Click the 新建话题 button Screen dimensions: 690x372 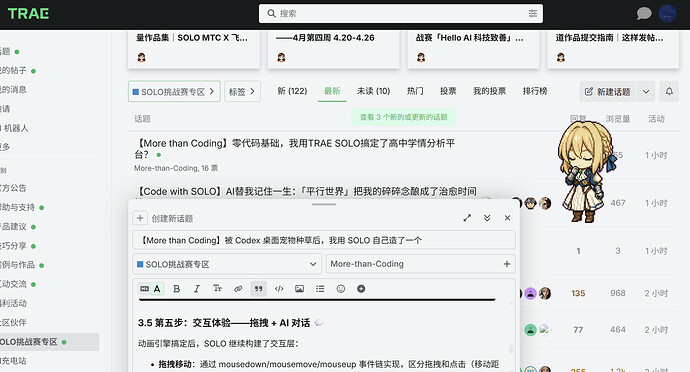point(608,92)
